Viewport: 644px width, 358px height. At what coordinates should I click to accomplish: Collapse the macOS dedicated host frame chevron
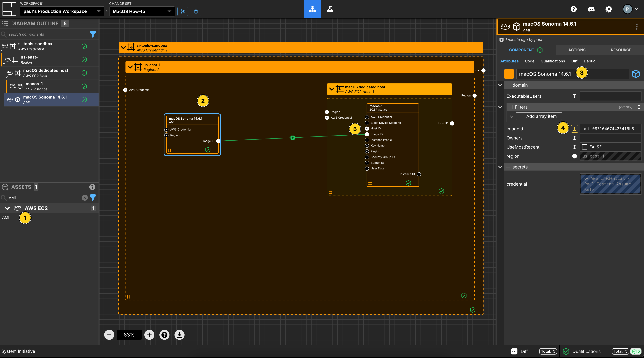click(x=332, y=89)
